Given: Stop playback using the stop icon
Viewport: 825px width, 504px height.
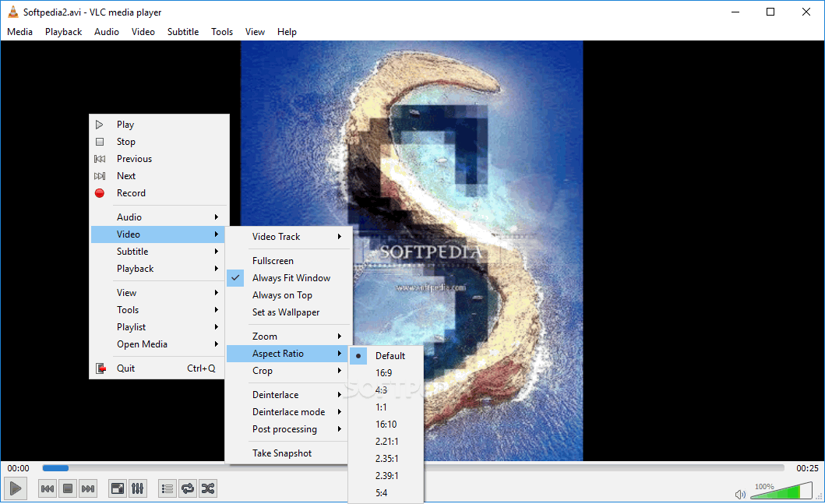Looking at the screenshot, I should 68,488.
